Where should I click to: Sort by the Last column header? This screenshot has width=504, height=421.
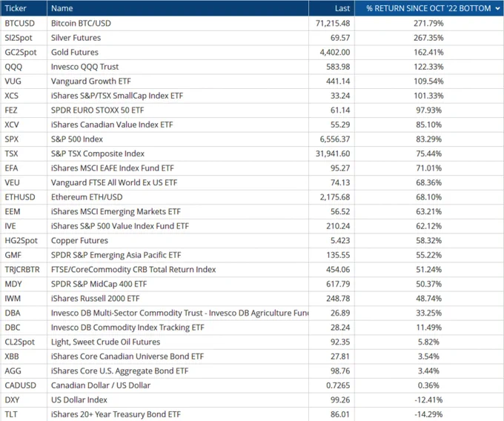[331, 8]
